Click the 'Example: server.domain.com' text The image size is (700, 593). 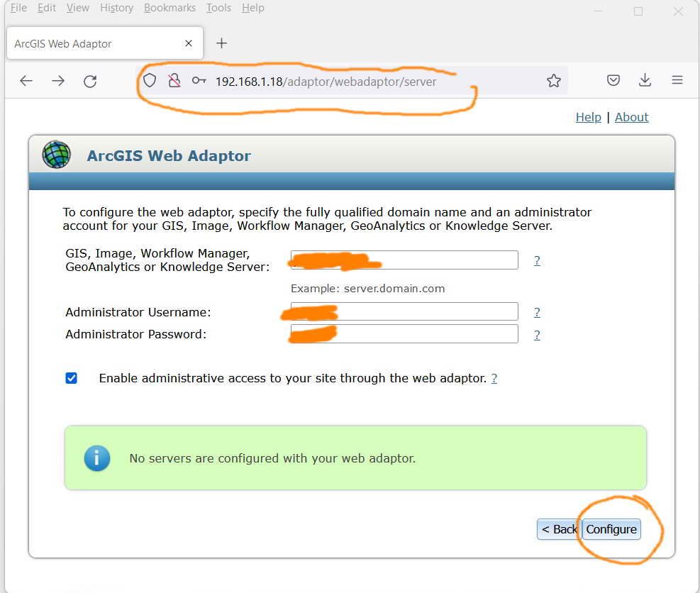pyautogui.click(x=368, y=289)
